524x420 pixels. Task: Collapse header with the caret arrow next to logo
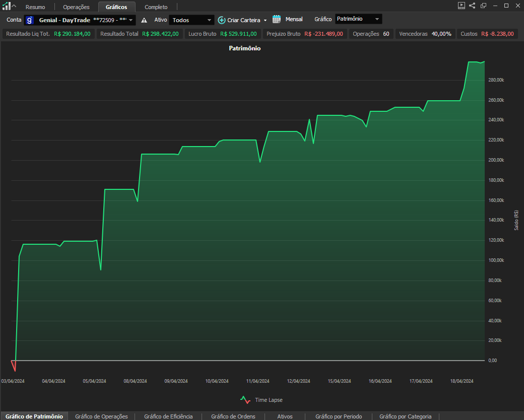pyautogui.click(x=14, y=6)
